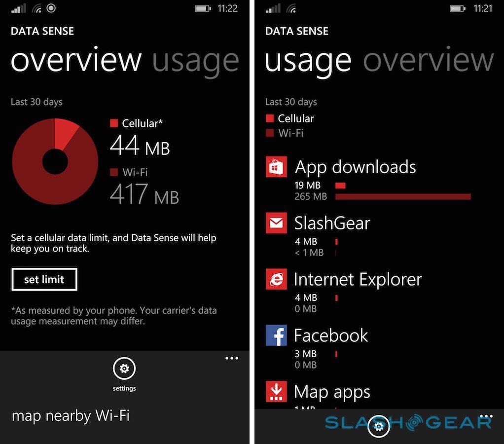
Task: Switch to the grayed usage tab
Action: tap(195, 61)
